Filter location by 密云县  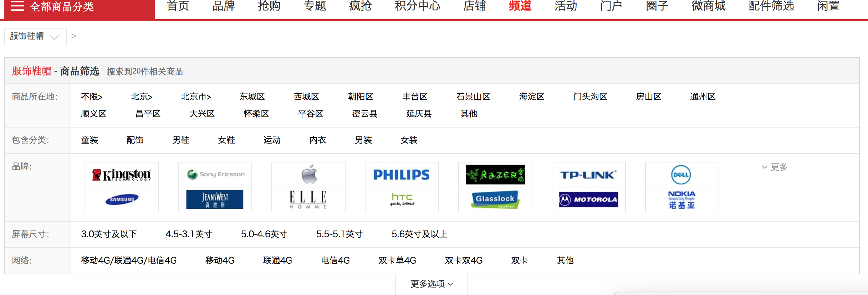(x=365, y=114)
